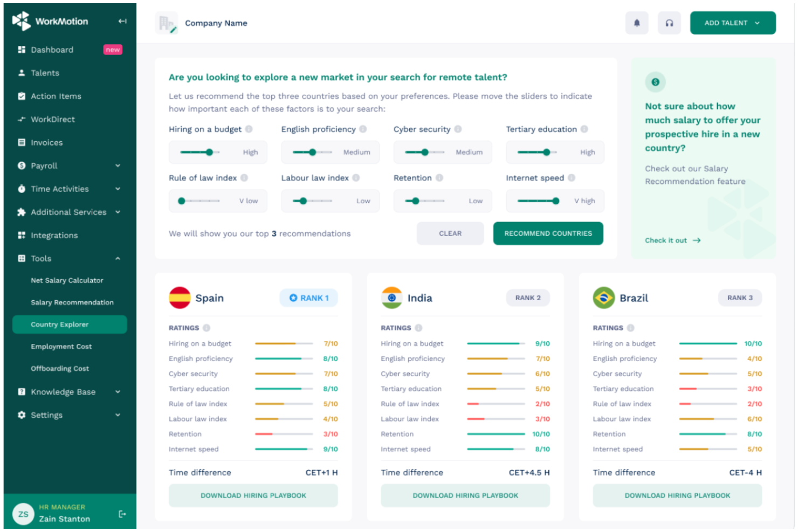Click the Payroll dollar icon
Screen dimensions: 798x532
(x=22, y=165)
